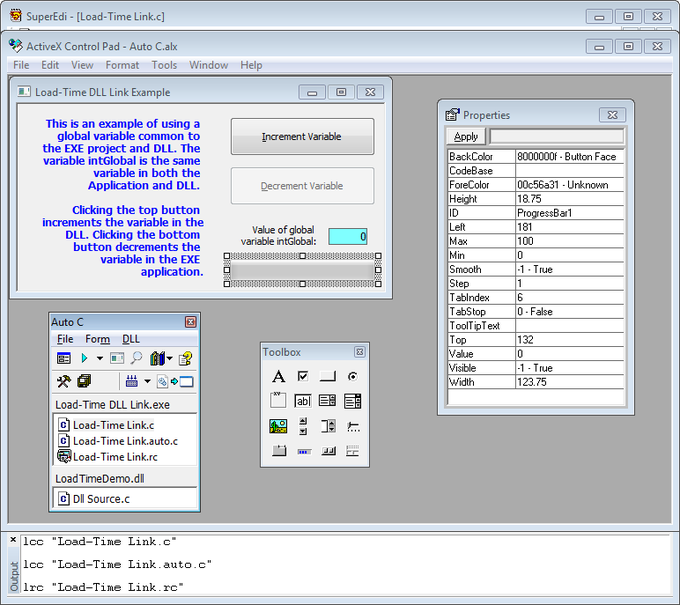Image resolution: width=680 pixels, height=605 pixels.
Task: Click Apply in the Properties panel
Action: [466, 137]
